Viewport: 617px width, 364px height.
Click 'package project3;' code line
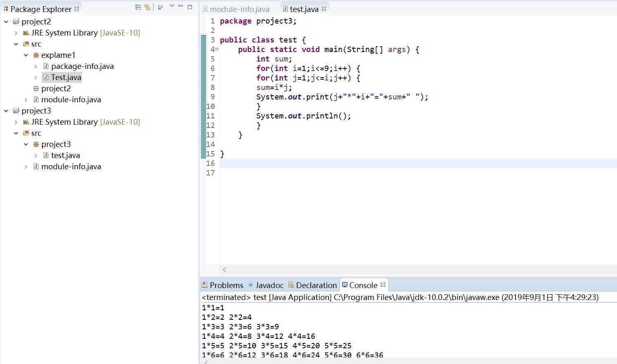(258, 21)
